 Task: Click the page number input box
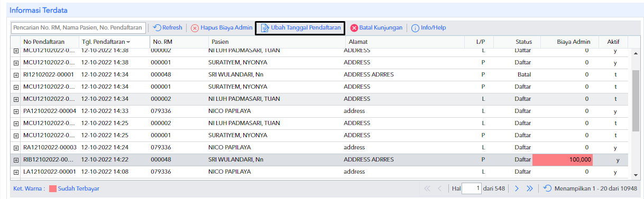(x=471, y=188)
